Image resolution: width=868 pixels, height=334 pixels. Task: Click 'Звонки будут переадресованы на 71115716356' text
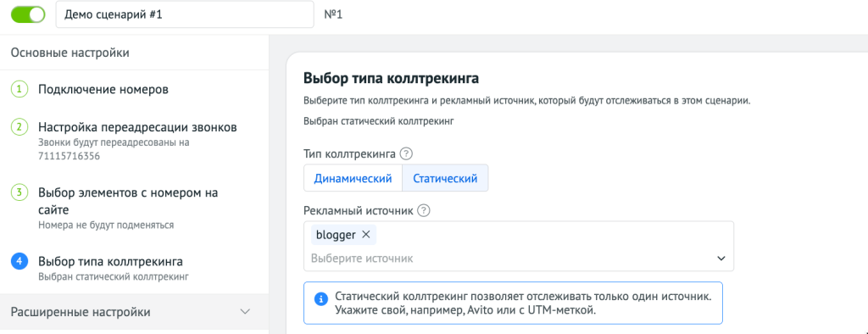tap(114, 149)
